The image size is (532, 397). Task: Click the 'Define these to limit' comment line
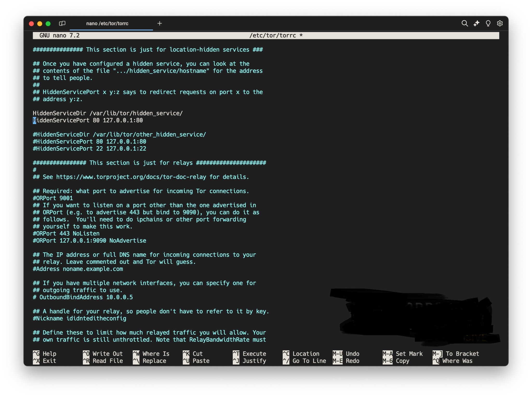click(x=149, y=333)
